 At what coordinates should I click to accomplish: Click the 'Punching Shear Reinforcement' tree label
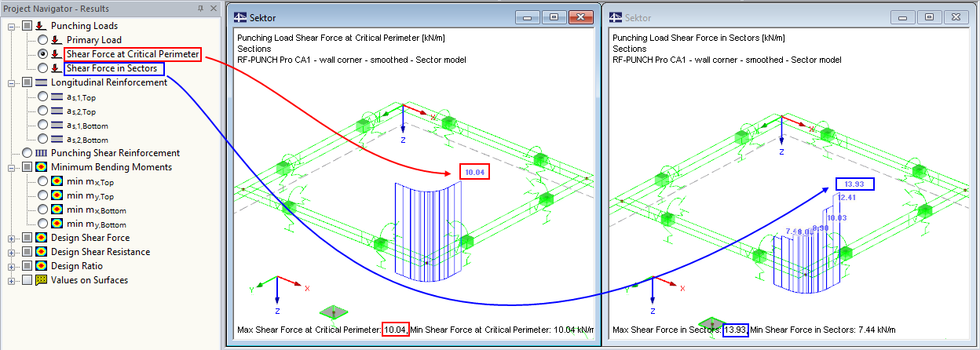click(x=115, y=153)
